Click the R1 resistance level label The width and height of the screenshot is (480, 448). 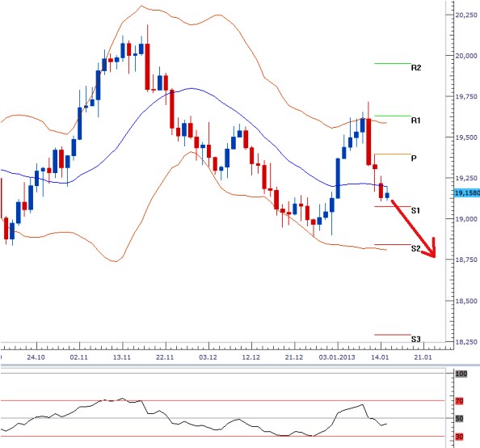pyautogui.click(x=415, y=120)
